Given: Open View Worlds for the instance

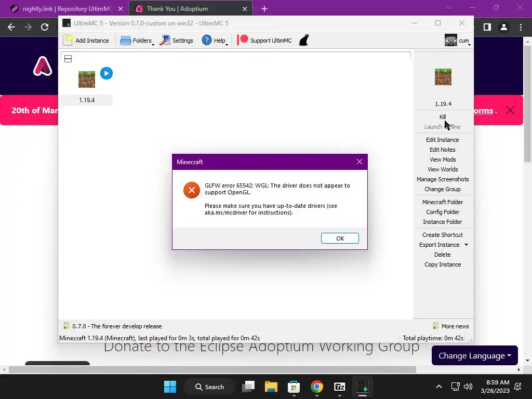Looking at the screenshot, I should [443, 169].
